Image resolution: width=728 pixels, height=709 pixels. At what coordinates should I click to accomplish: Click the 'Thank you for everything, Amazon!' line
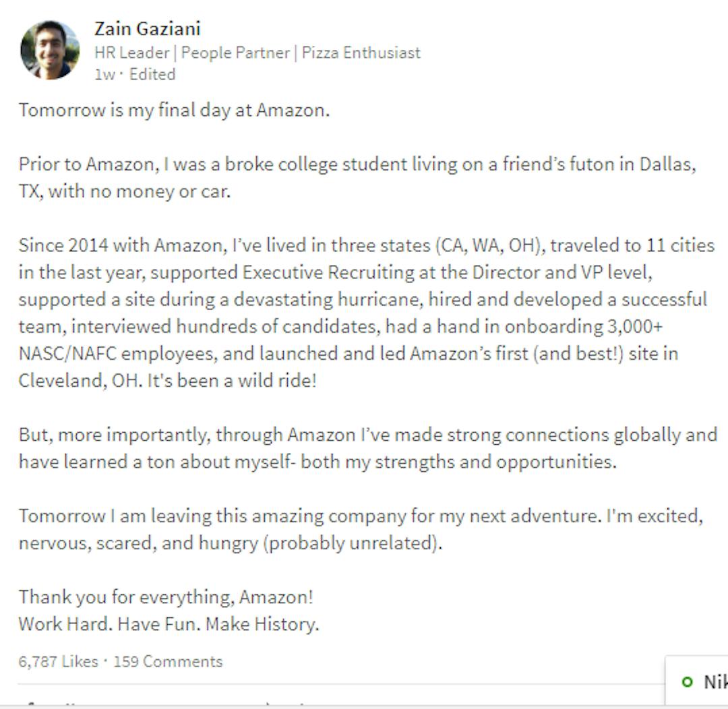166,596
